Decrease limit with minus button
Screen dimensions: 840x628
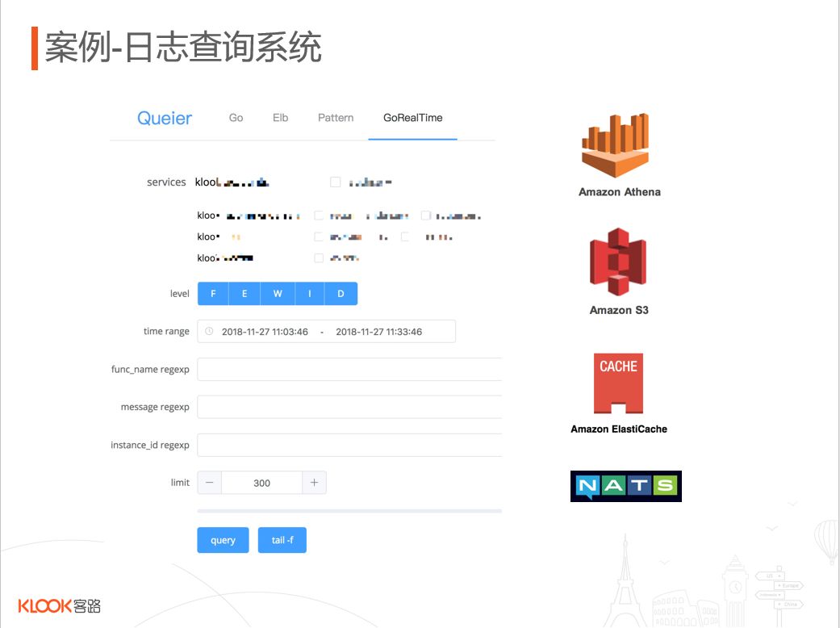(210, 483)
